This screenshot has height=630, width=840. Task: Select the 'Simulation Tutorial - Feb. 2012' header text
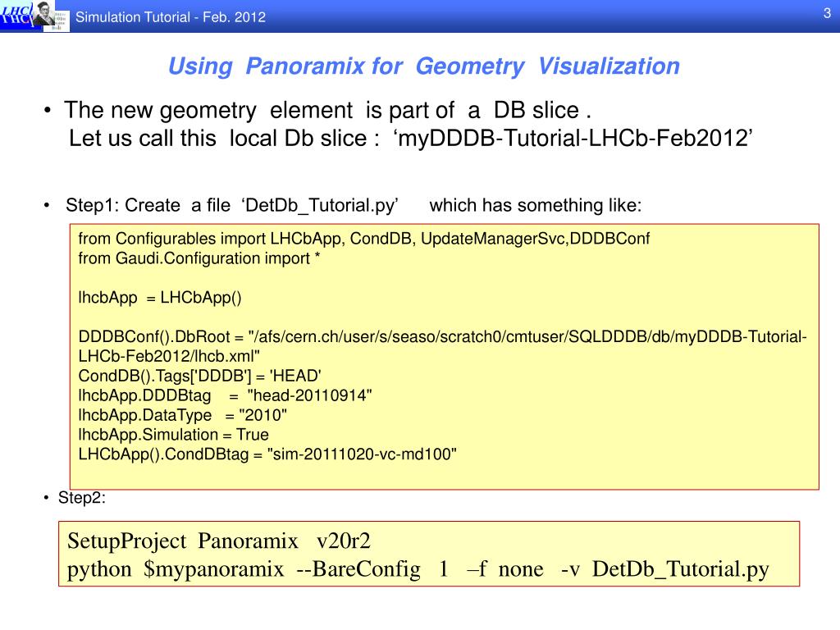171,17
